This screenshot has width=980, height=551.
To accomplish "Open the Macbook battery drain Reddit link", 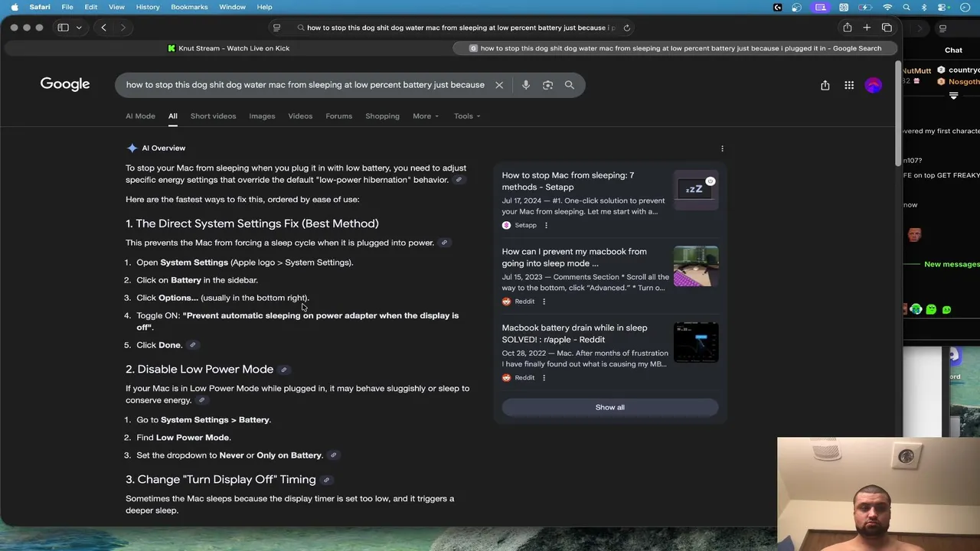I will 574,334.
